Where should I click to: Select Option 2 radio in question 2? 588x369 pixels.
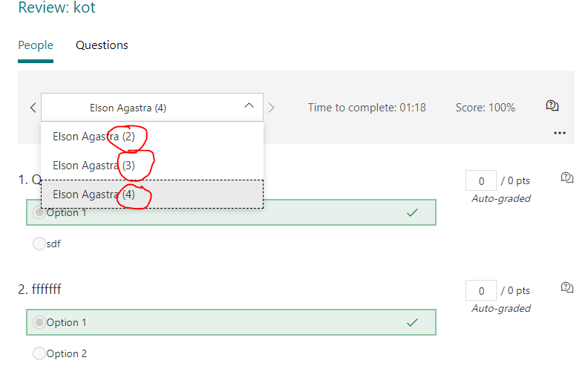tap(39, 353)
